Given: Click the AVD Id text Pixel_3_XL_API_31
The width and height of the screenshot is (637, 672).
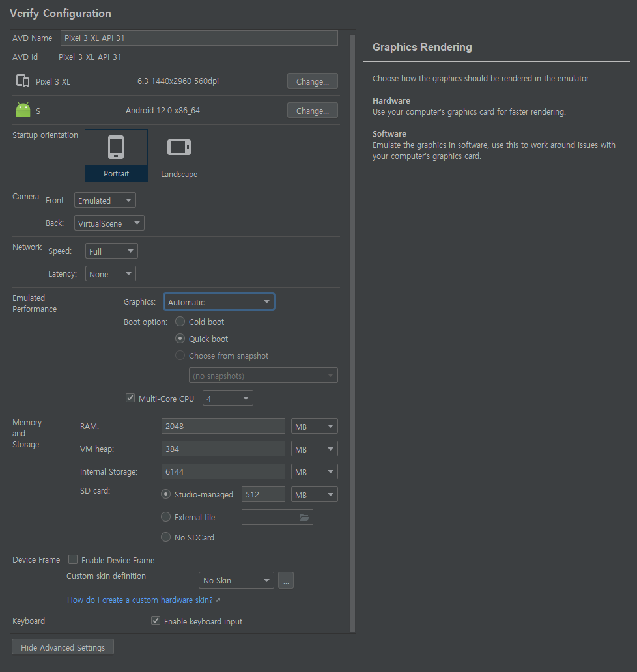Looking at the screenshot, I should coord(90,57).
